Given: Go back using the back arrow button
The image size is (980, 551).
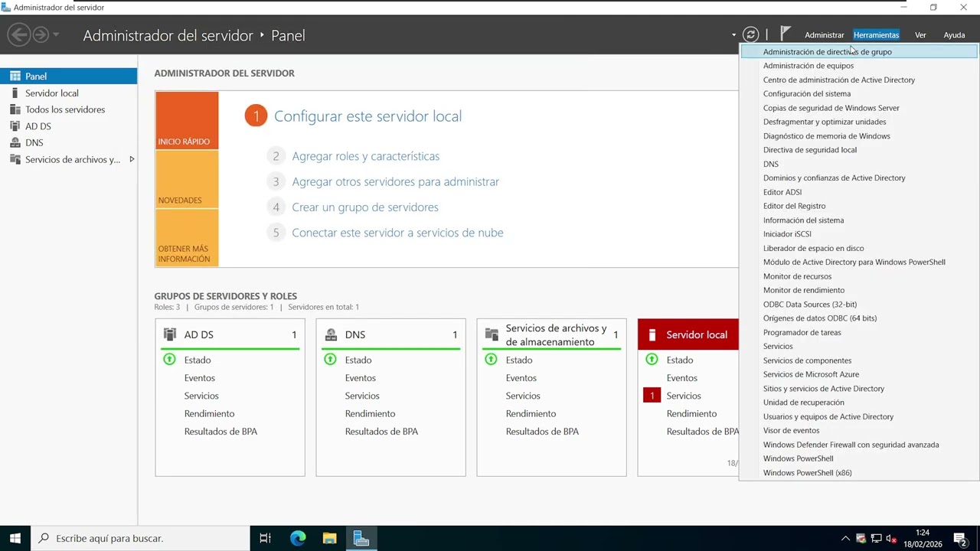Looking at the screenshot, I should (x=19, y=34).
